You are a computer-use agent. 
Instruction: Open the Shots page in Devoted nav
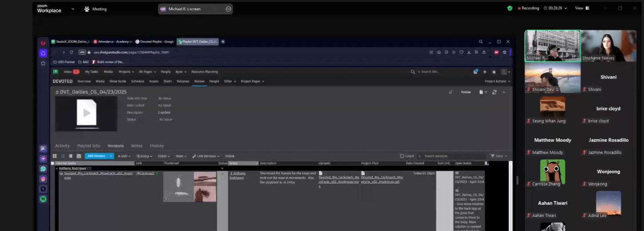(x=167, y=81)
